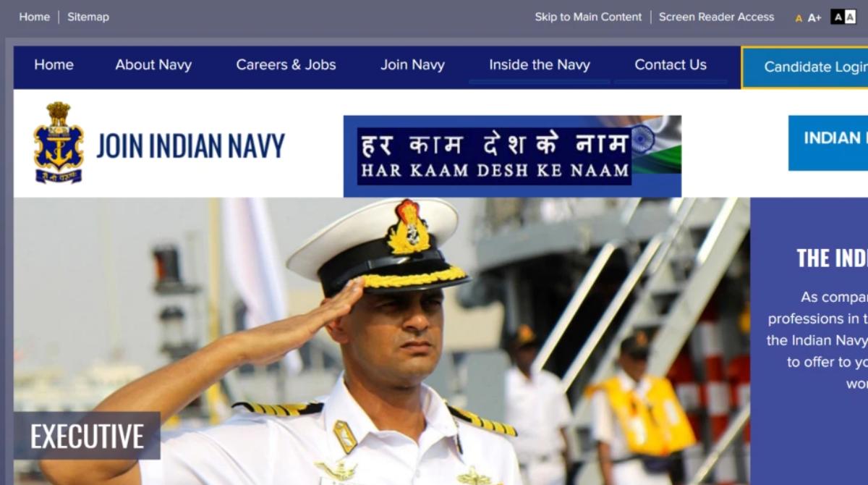Expand the Careers & Jobs menu
868x485 pixels.
(286, 64)
